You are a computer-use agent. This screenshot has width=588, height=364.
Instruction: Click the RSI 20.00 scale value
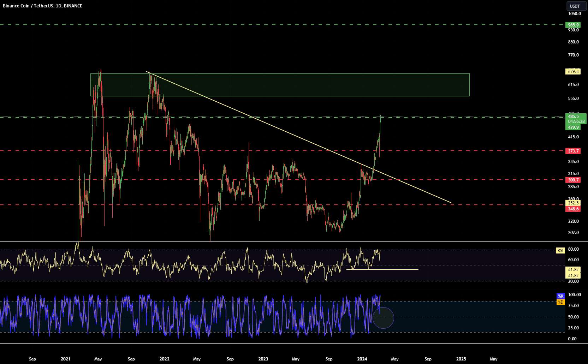click(574, 281)
